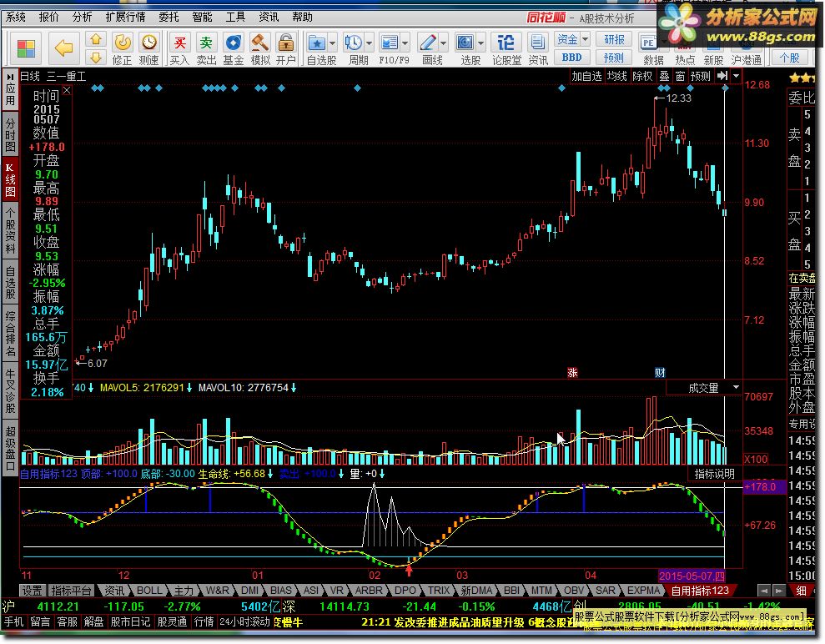Image resolution: width=825 pixels, height=644 pixels.
Task: Open 牛叉诊股 from the left sidebar
Action: click(x=10, y=390)
